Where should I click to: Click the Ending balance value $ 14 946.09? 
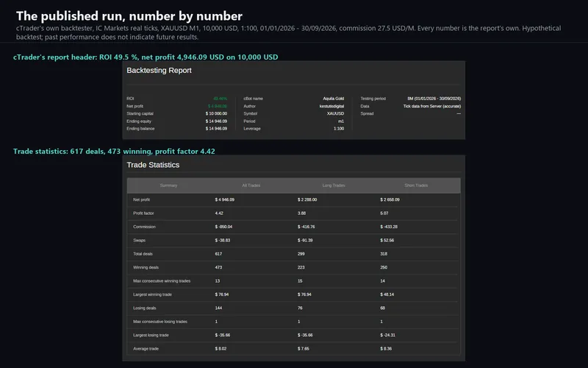coord(216,128)
